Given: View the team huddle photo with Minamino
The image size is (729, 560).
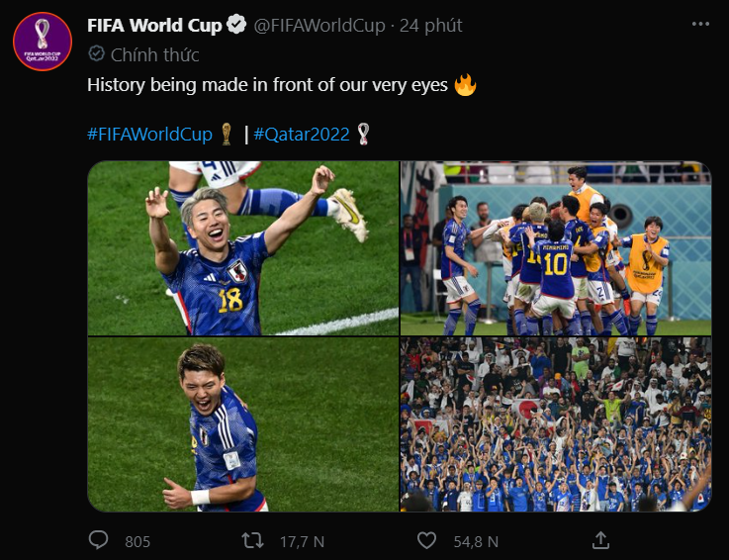Looking at the screenshot, I should (x=555, y=248).
